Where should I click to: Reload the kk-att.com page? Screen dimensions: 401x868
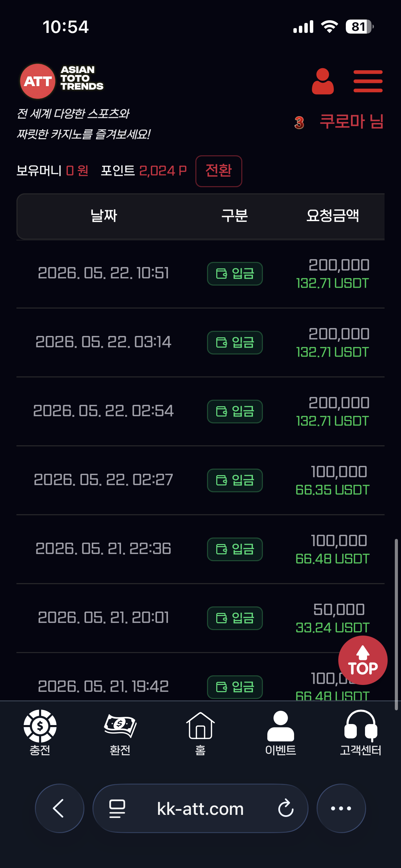286,808
